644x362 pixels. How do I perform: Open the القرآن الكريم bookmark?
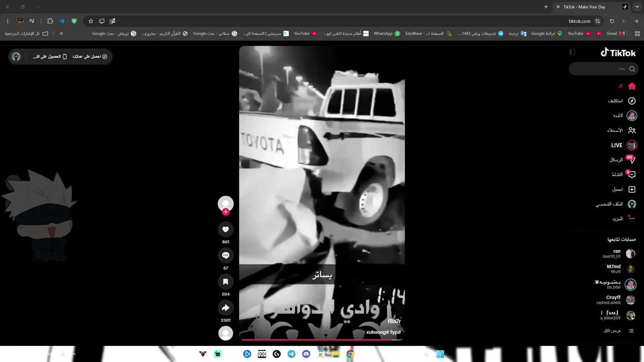165,34
